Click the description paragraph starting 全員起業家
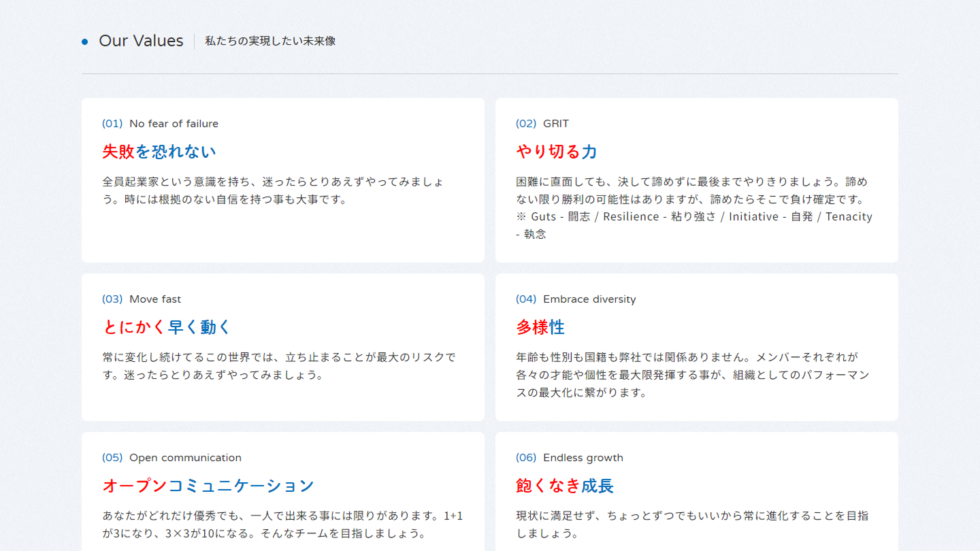 (276, 190)
